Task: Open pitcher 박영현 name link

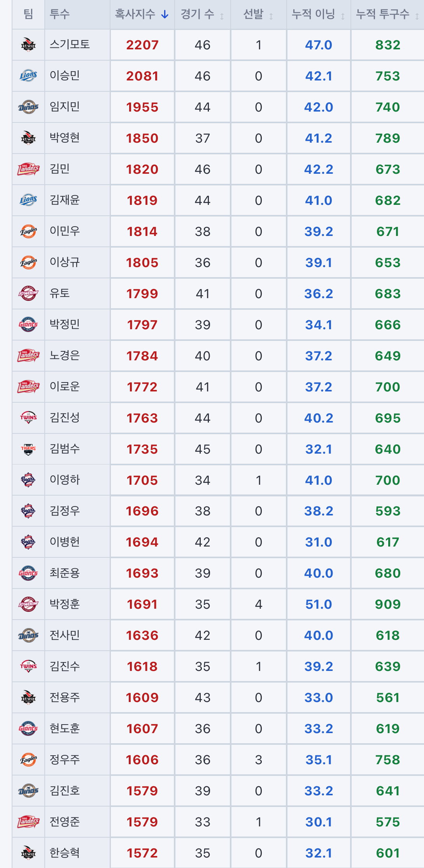Action: [65, 138]
